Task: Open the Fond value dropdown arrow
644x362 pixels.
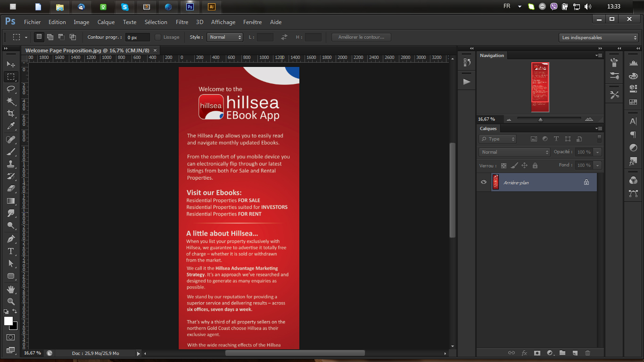Action: click(598, 165)
